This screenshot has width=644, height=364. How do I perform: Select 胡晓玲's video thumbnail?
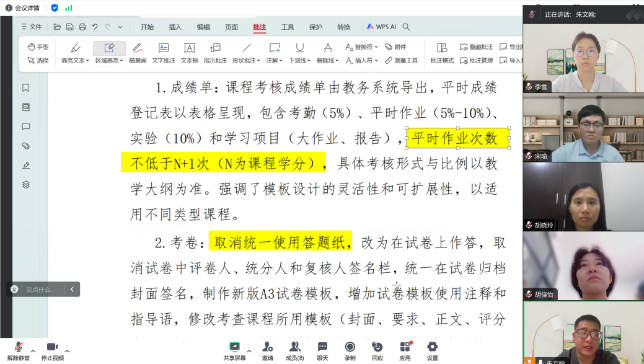583,196
